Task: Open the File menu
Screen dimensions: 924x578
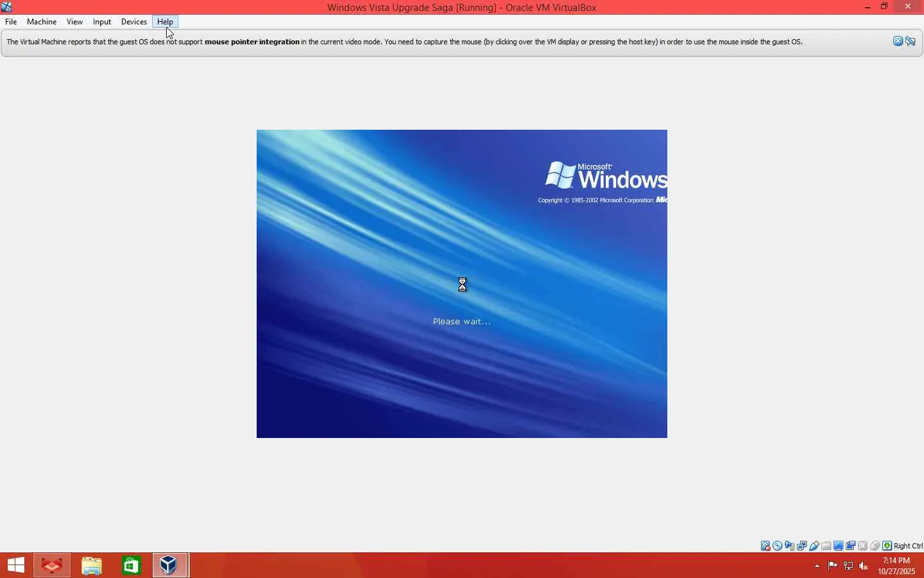Action: pos(11,22)
